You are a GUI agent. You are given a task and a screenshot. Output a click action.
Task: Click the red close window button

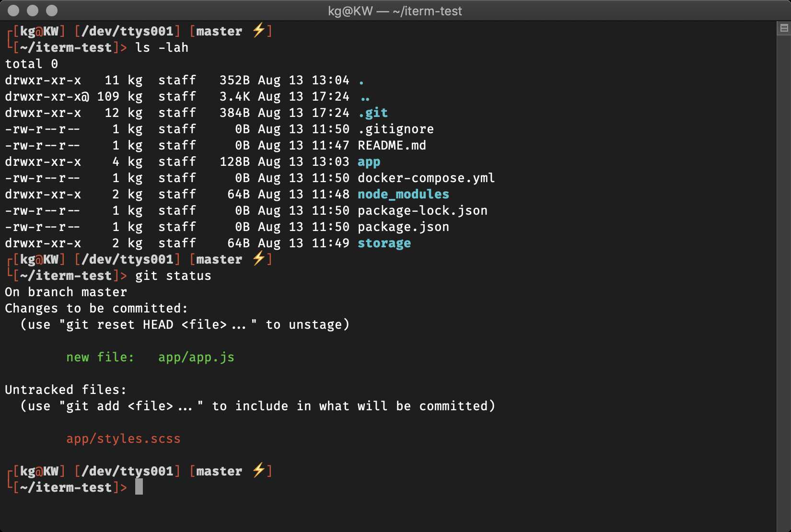13,10
